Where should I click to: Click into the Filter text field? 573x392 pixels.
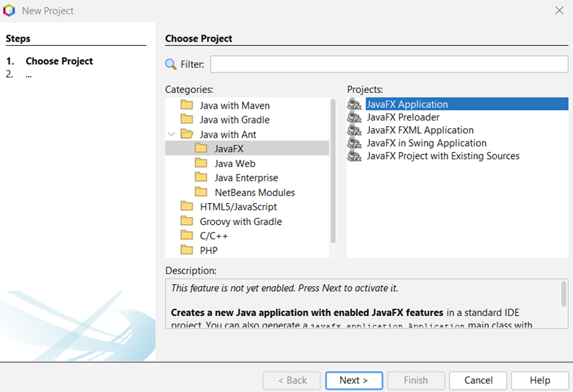[x=390, y=64]
